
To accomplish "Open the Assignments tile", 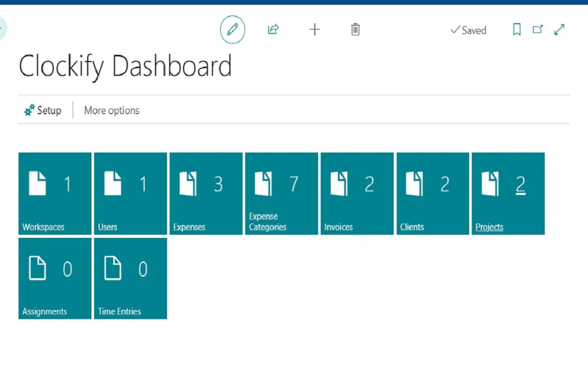I will pyautogui.click(x=55, y=279).
